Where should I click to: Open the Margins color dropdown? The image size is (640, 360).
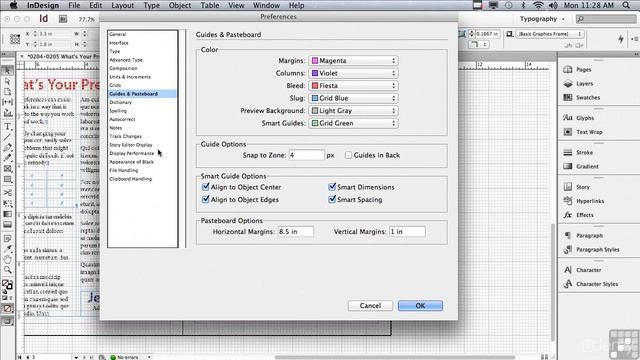coord(353,60)
